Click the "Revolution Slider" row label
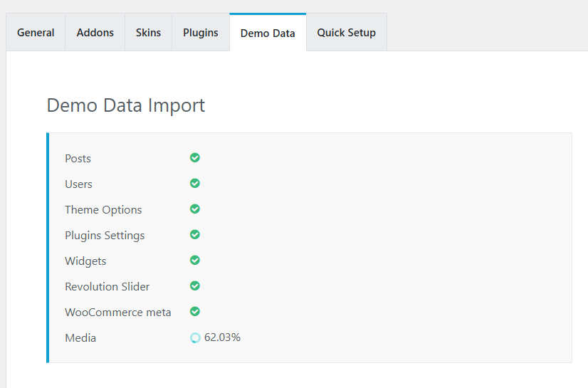The image size is (588, 388). pyautogui.click(x=107, y=287)
